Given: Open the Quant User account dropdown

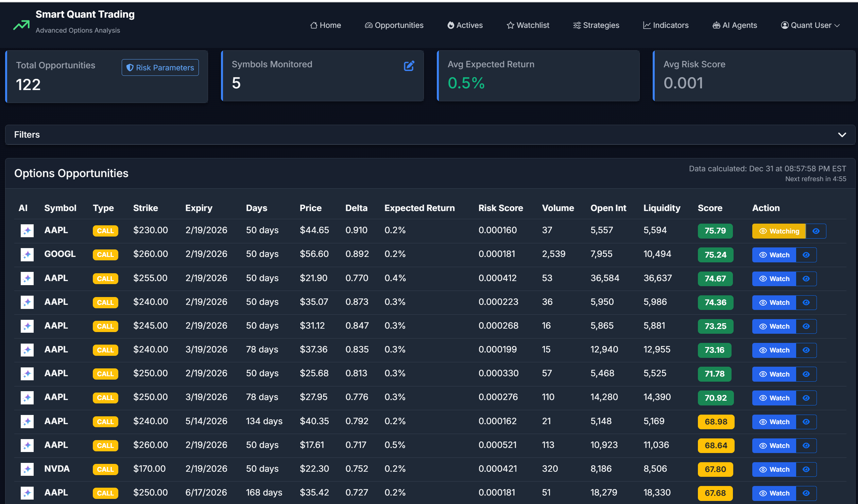Looking at the screenshot, I should (810, 25).
